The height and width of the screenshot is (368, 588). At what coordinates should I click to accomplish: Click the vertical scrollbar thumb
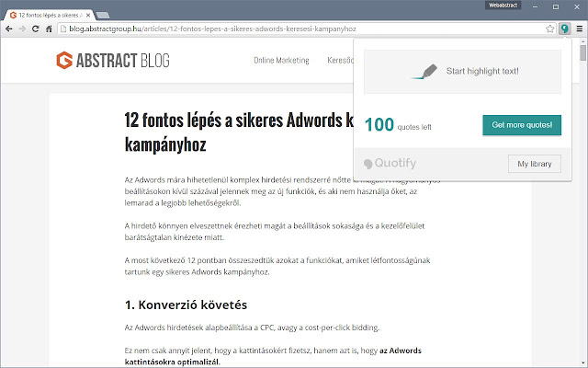pyautogui.click(x=582, y=53)
